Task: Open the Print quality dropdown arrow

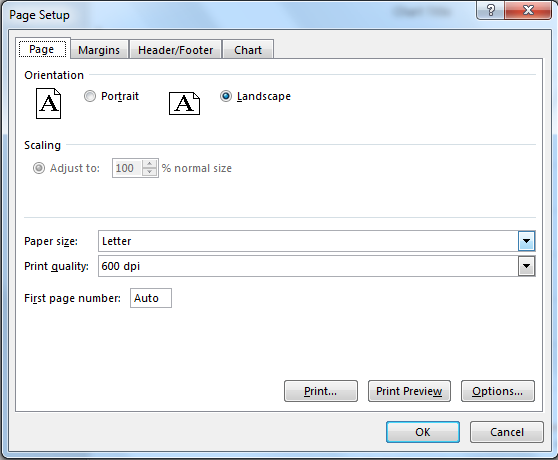Action: pyautogui.click(x=526, y=266)
